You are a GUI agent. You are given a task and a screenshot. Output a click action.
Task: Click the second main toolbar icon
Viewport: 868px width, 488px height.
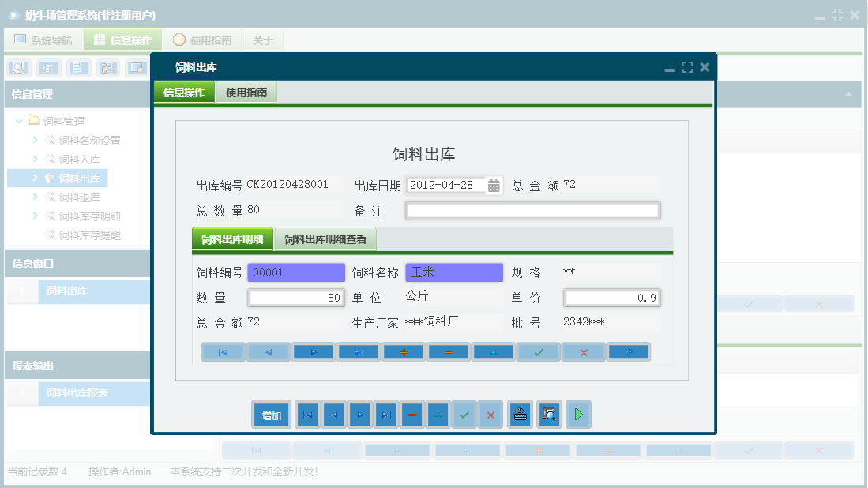[x=48, y=68]
